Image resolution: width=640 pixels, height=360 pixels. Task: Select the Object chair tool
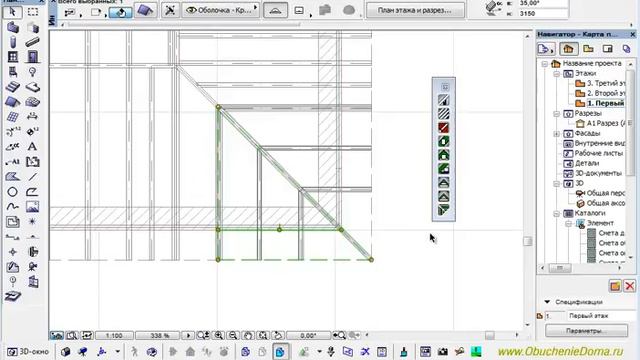[x=12, y=72]
